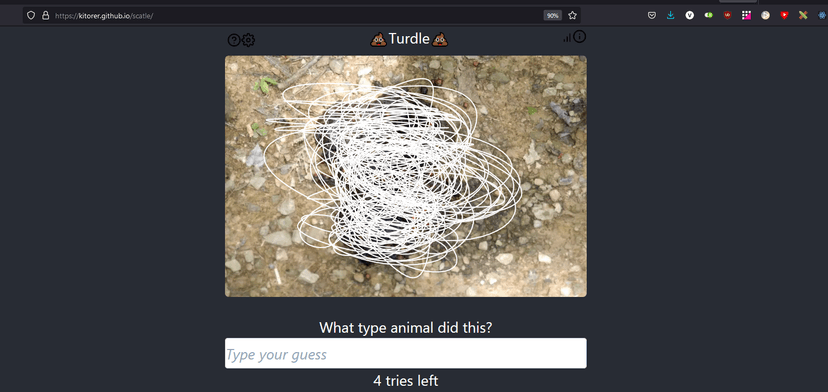This screenshot has width=828, height=392.
Task: Open the React DevTools extension icon
Action: click(x=822, y=15)
